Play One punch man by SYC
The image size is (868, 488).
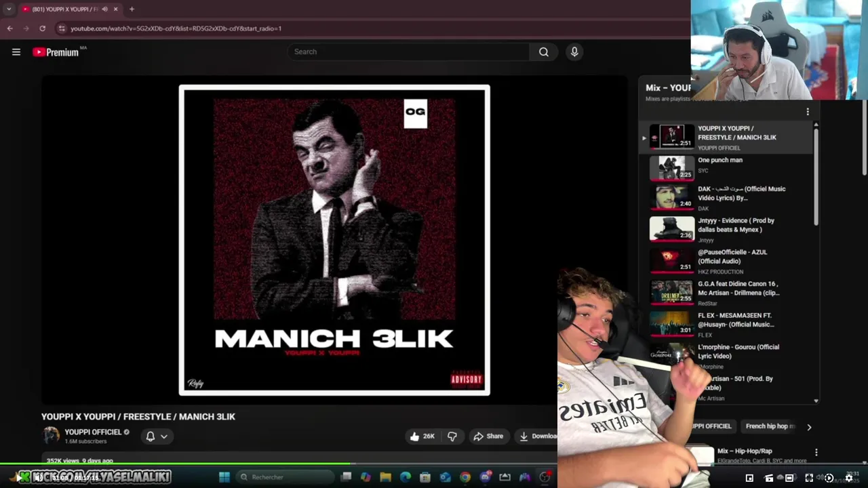point(726,167)
